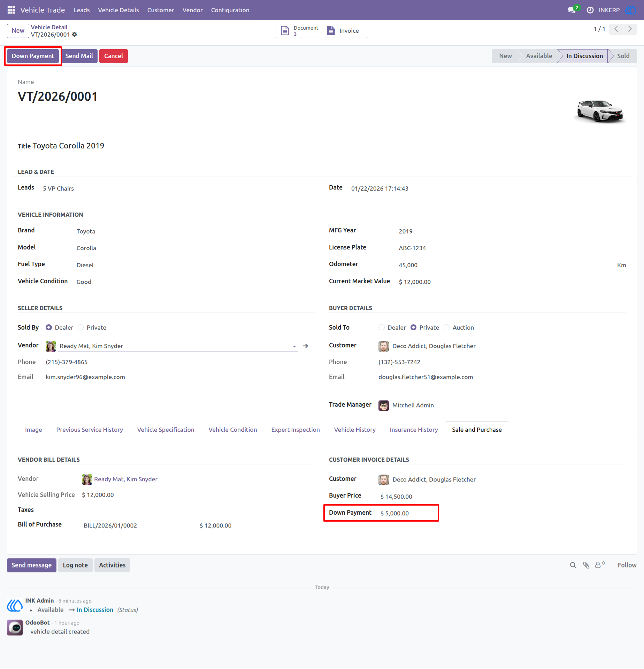Click Kim Snyder avatar in Vendor Bill Details
The height and width of the screenshot is (669, 644).
87,479
